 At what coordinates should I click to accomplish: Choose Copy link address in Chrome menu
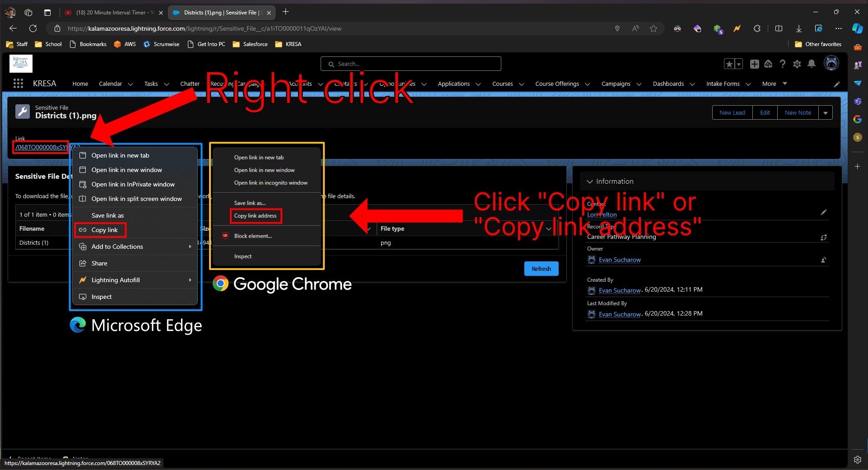(256, 216)
